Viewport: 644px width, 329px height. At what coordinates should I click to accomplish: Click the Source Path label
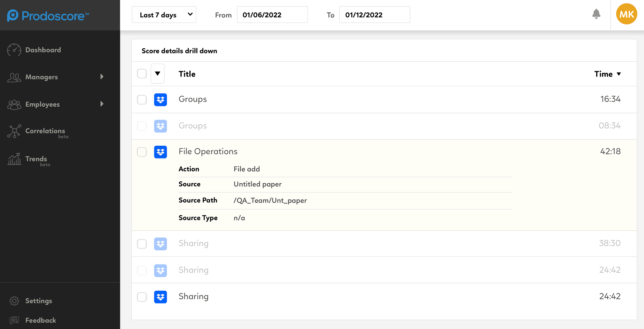point(198,200)
